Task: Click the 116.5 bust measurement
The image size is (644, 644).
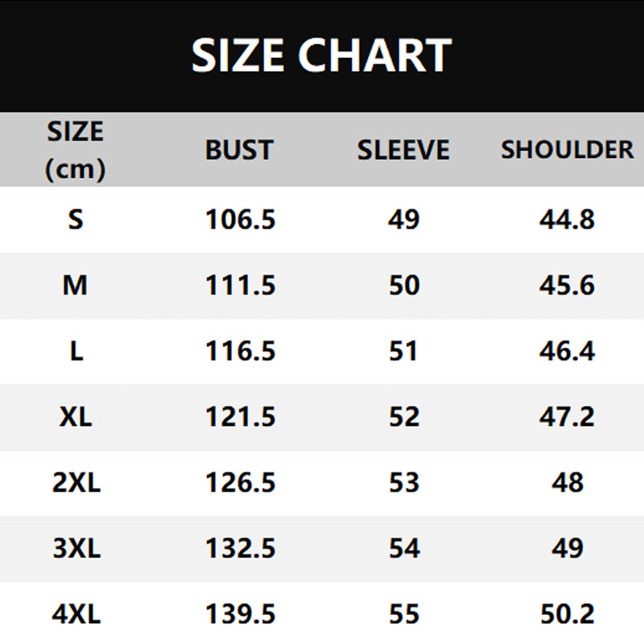Action: point(241,351)
